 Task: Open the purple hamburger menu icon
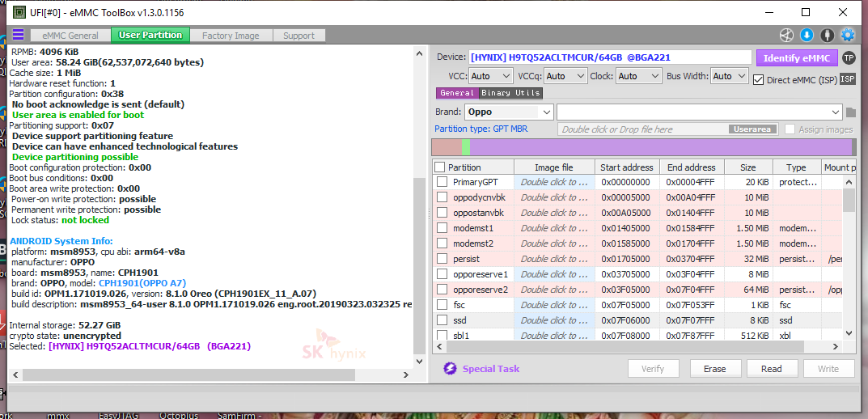19,35
